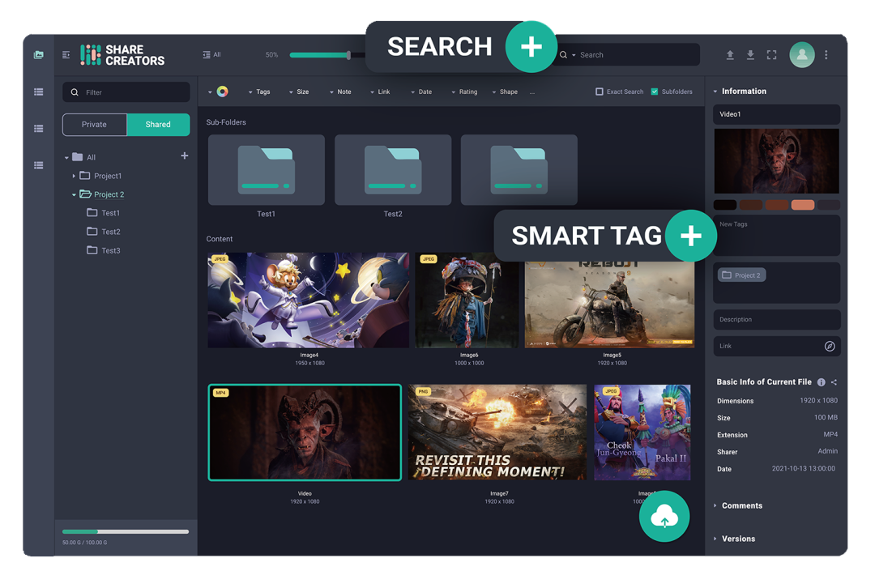This screenshot has height=588, width=875.
Task: Select the Shared tab
Action: click(x=158, y=124)
